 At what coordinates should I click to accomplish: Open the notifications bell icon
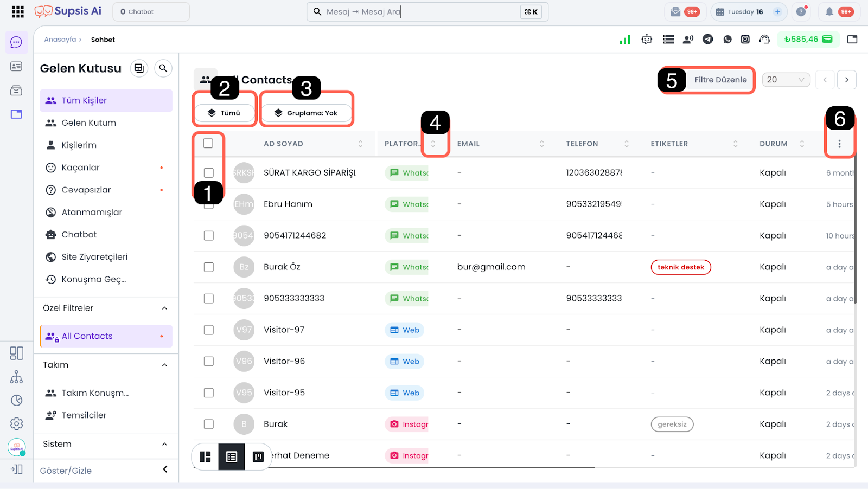[x=829, y=11]
